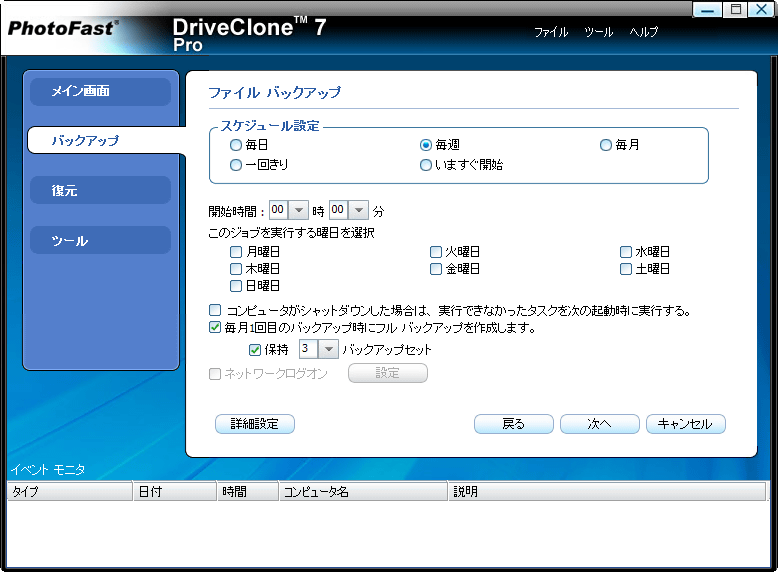Sort events by the 時間 column header

click(x=248, y=491)
